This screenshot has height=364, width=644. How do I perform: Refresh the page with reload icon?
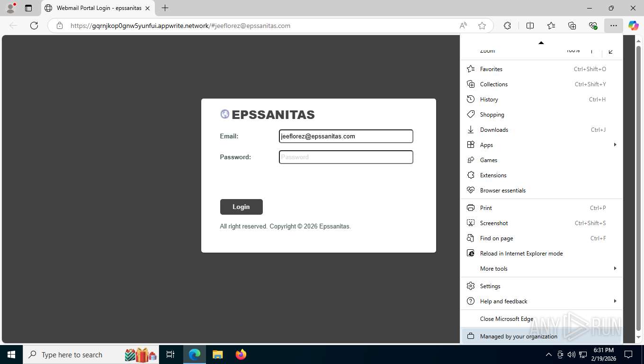34,26
